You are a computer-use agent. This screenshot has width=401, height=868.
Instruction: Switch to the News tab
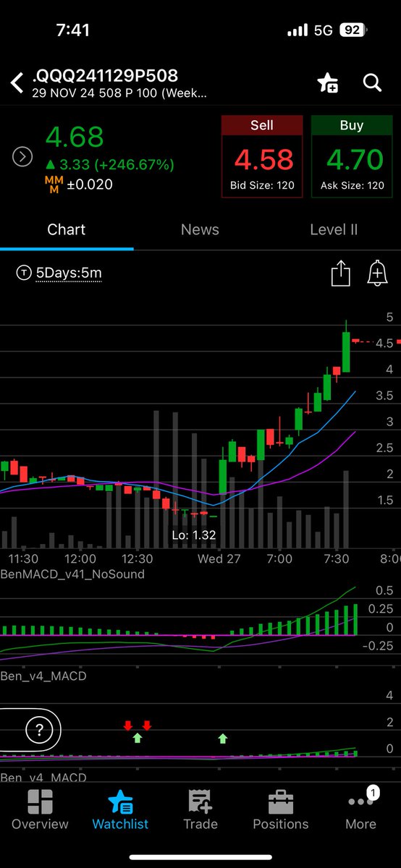coord(200,229)
